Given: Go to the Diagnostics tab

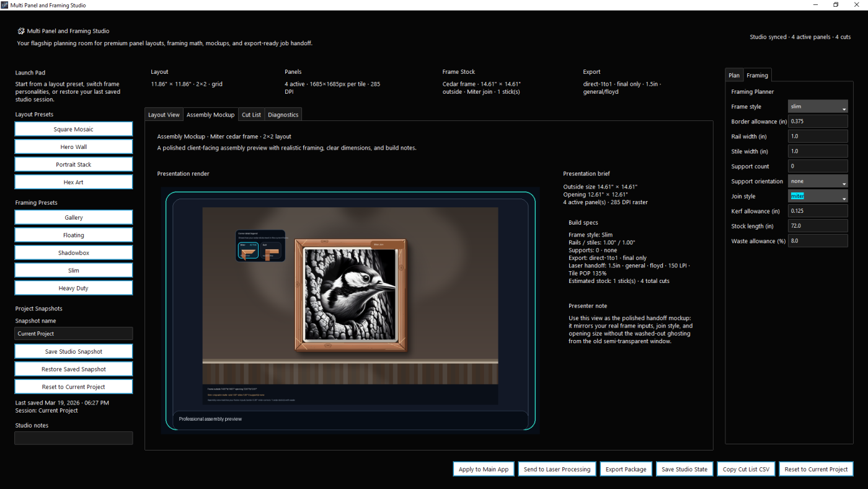Looking at the screenshot, I should coord(283,115).
